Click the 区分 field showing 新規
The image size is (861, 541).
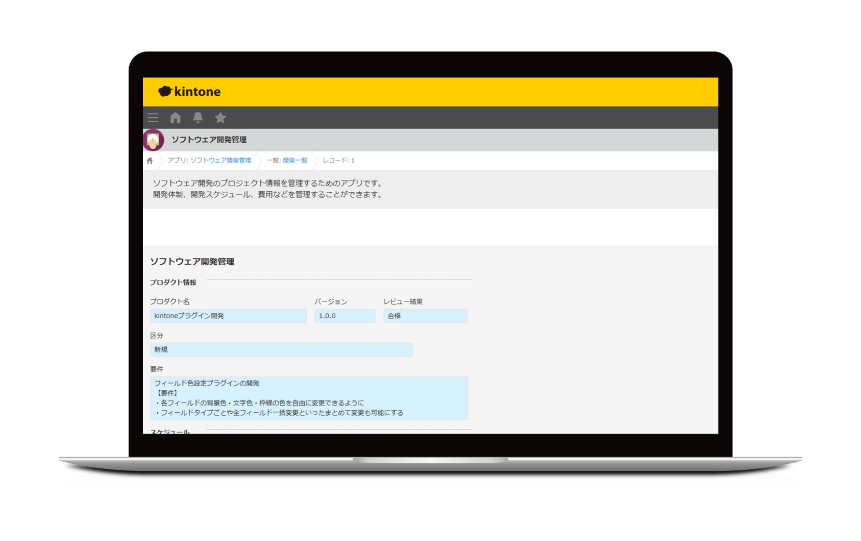281,350
